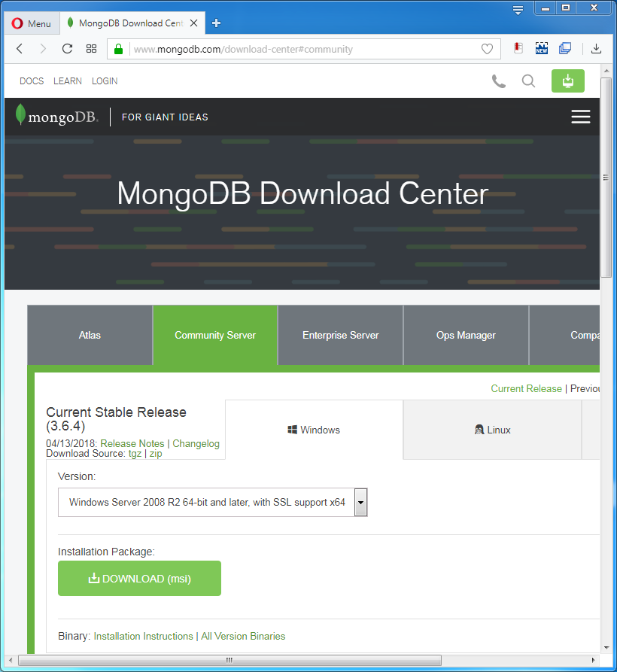
Task: Open a new tab with plus icon
Action: click(217, 23)
